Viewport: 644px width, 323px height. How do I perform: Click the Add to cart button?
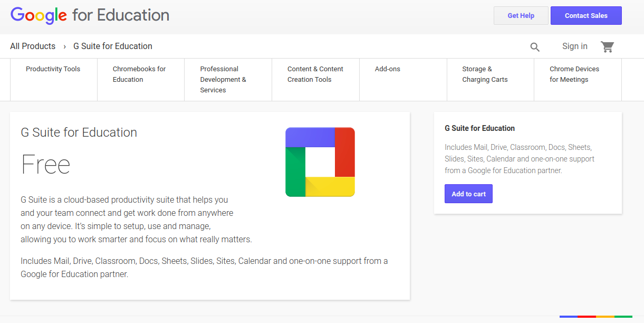[468, 194]
